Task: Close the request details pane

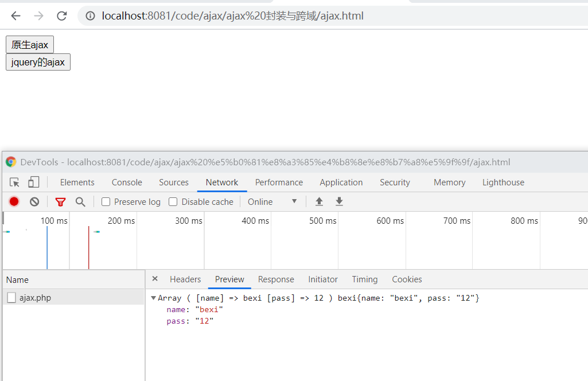Action: [155, 279]
